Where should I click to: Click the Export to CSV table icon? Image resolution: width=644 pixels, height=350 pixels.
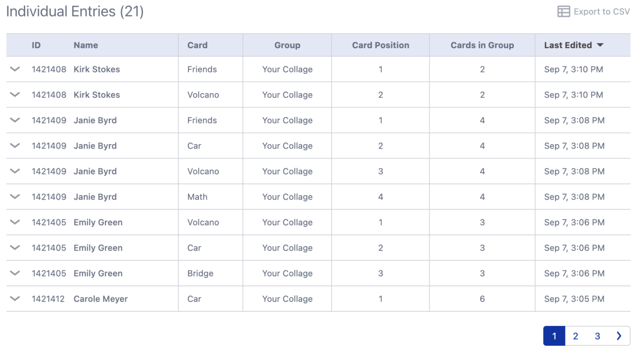[x=563, y=12]
